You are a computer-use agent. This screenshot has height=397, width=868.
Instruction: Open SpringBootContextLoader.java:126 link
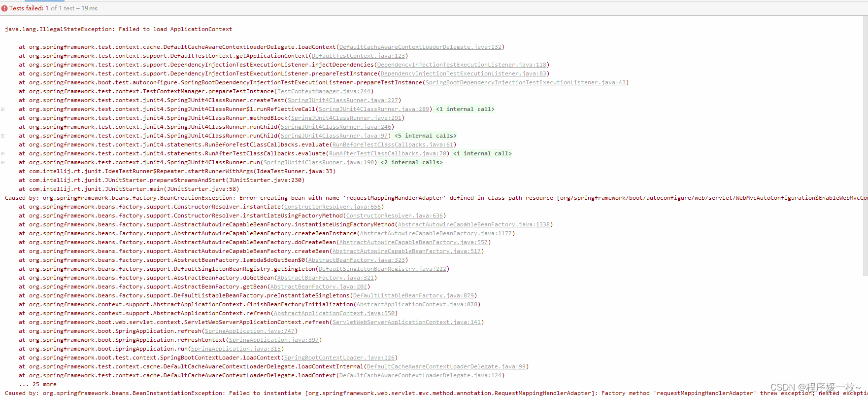pos(339,358)
